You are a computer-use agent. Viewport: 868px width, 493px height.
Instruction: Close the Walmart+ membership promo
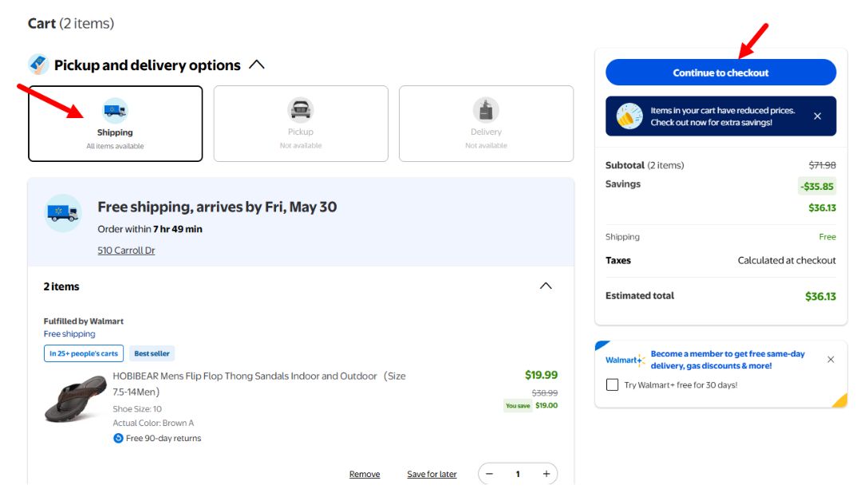pos(831,360)
